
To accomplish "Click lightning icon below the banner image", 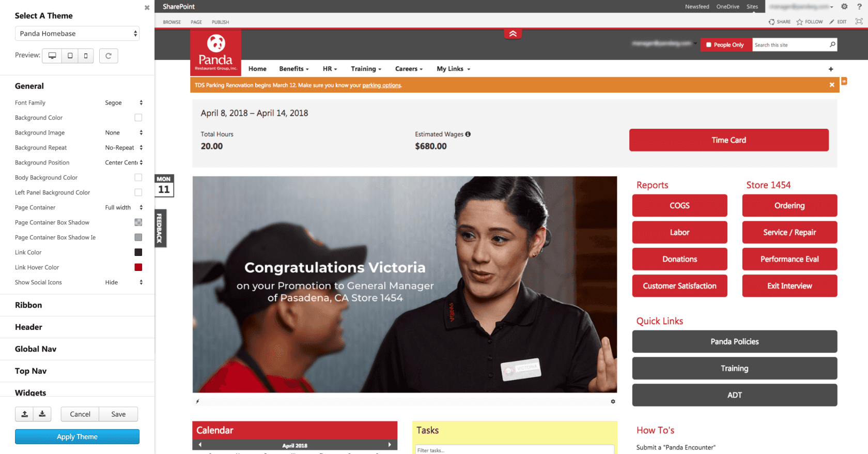I will 197,401.
